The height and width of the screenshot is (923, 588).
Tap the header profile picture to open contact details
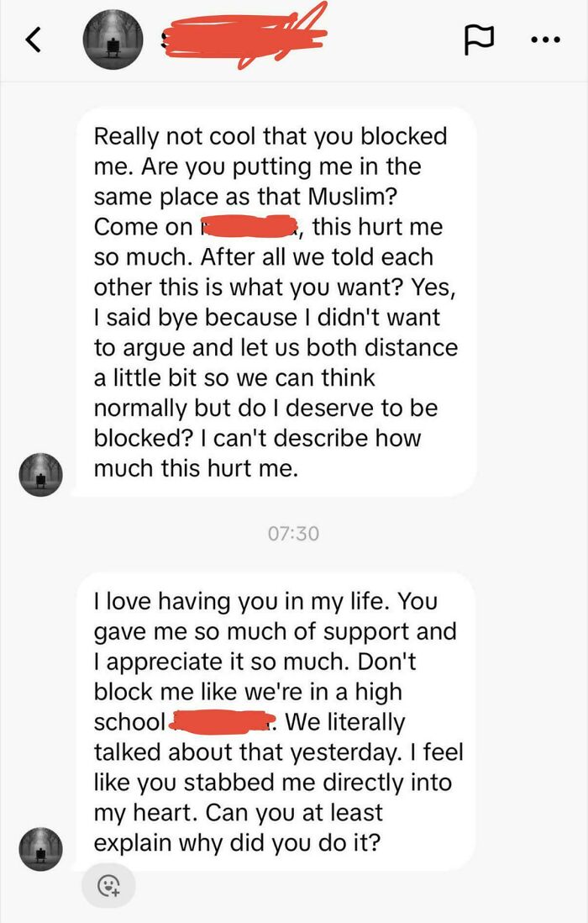point(113,39)
